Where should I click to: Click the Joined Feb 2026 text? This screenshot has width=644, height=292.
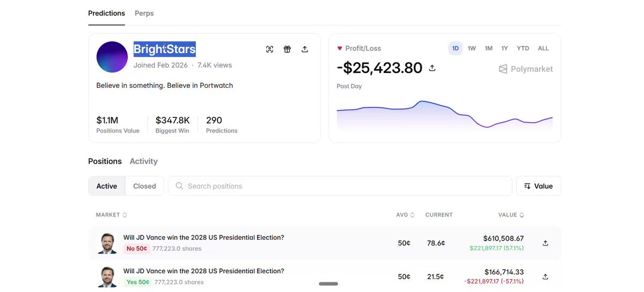[160, 65]
